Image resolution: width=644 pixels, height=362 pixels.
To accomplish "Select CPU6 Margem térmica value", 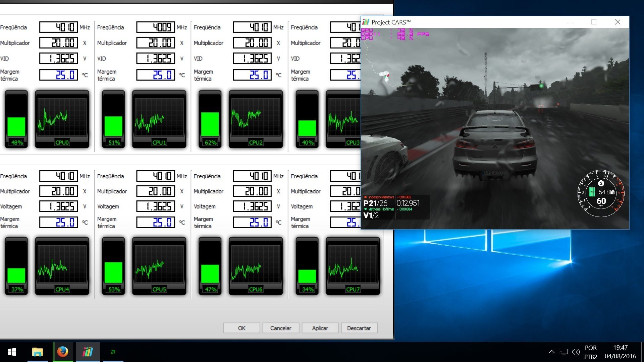I will click(x=252, y=222).
